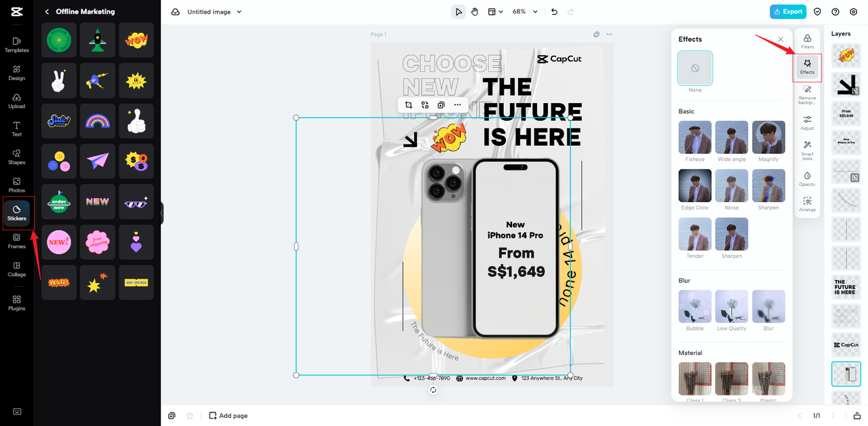Open the Smart tools option

click(807, 151)
